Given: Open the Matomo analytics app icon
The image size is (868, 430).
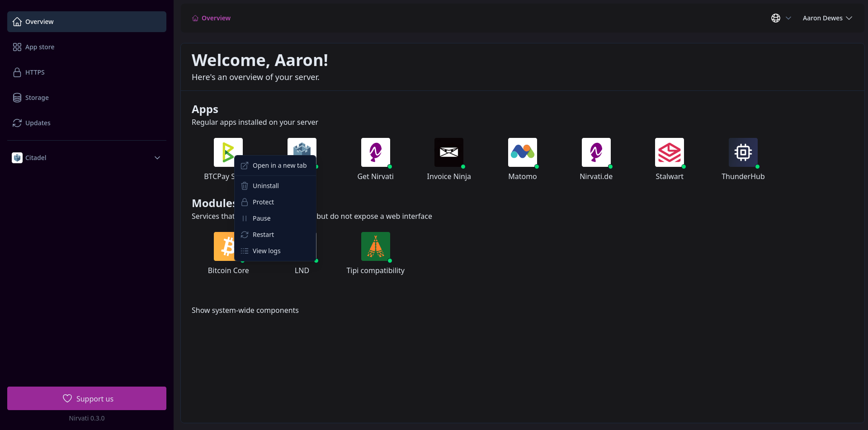Looking at the screenshot, I should 522,152.
